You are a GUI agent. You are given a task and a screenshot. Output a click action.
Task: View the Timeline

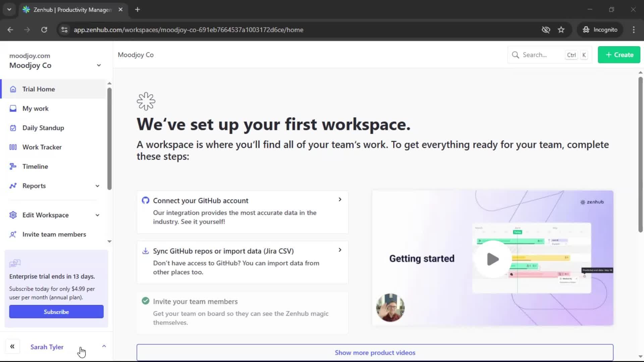[x=35, y=166]
